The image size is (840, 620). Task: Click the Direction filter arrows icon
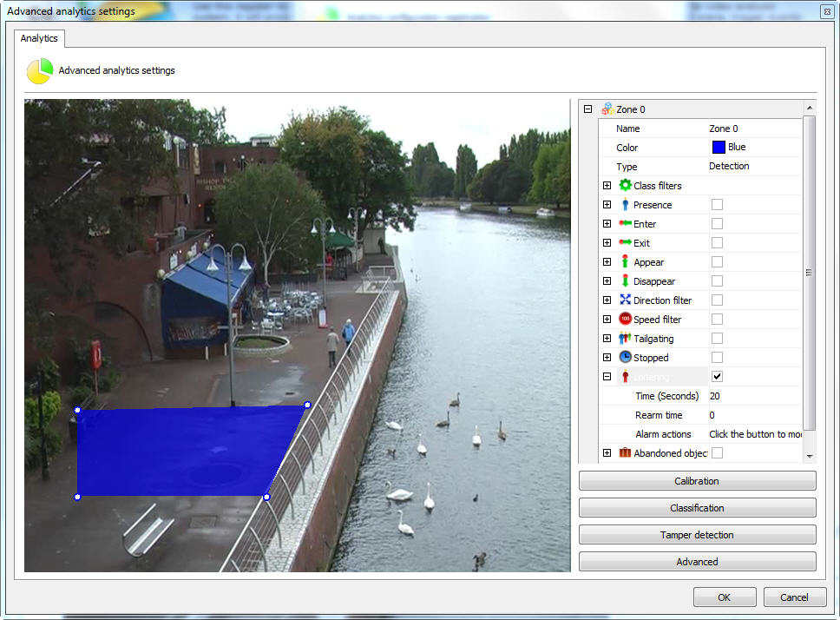pyautogui.click(x=625, y=300)
